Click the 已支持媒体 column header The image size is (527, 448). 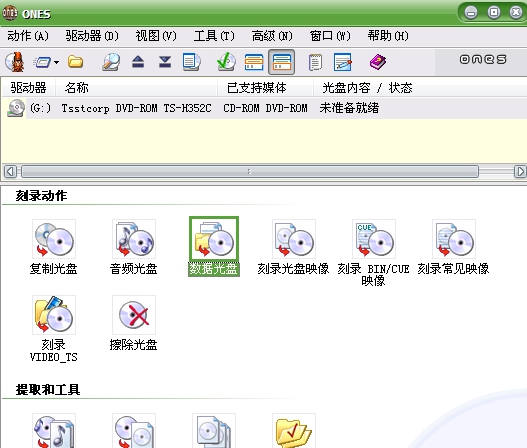click(266, 88)
